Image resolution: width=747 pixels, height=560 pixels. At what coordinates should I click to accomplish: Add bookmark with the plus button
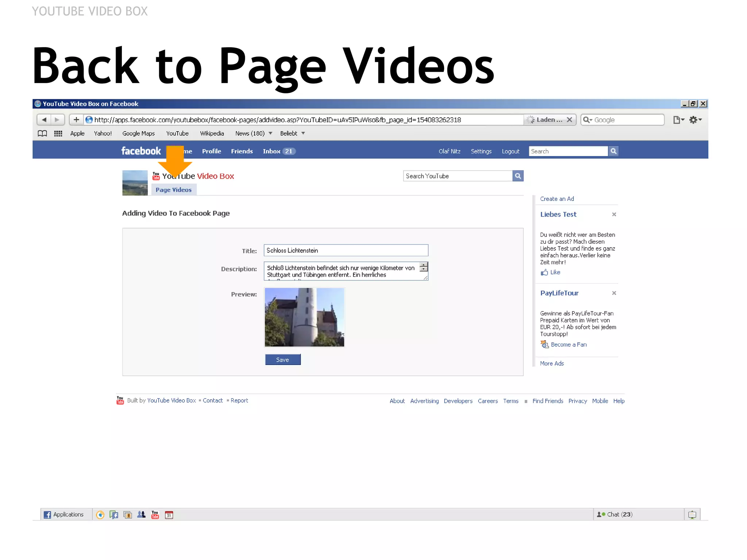point(76,120)
